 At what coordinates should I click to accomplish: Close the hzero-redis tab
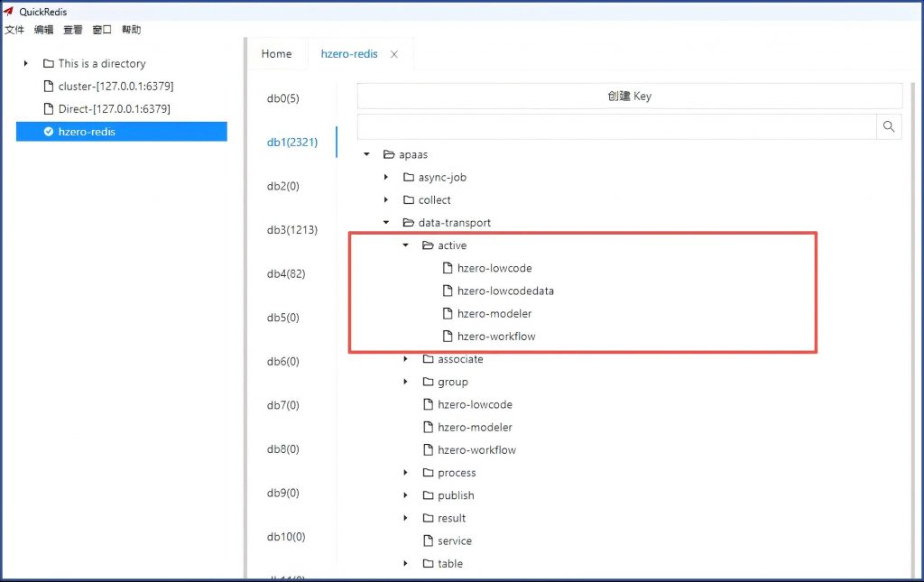(394, 54)
